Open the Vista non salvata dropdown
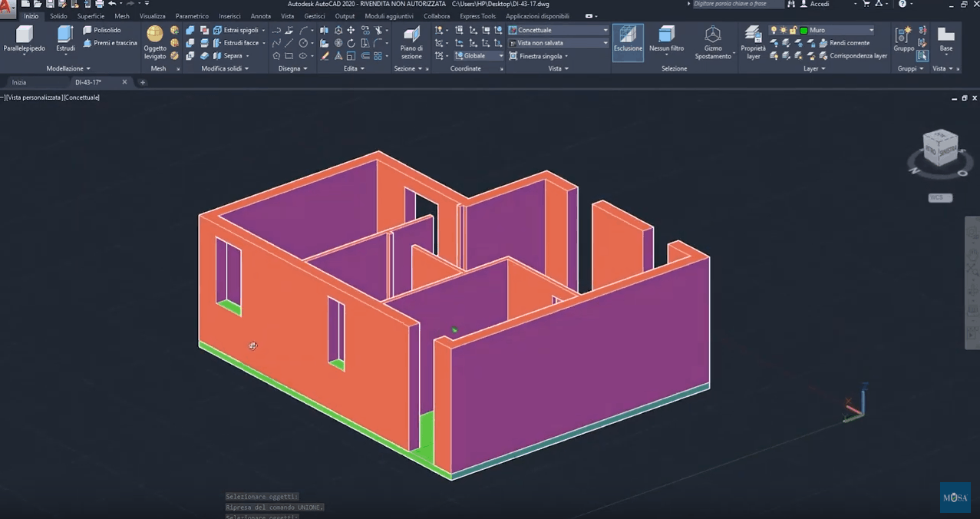 [x=559, y=43]
